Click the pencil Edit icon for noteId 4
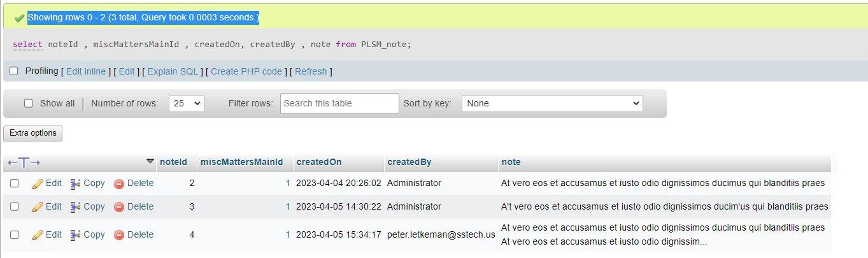 (38, 235)
